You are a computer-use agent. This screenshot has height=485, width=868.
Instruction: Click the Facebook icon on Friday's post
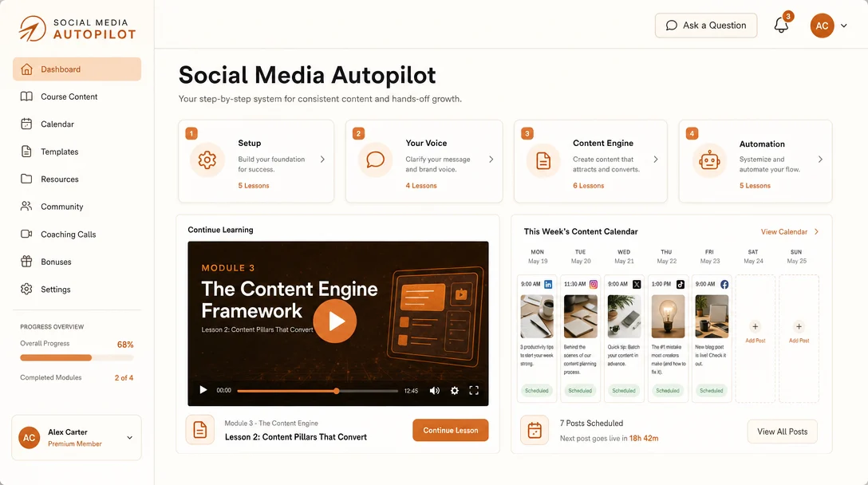tap(724, 284)
